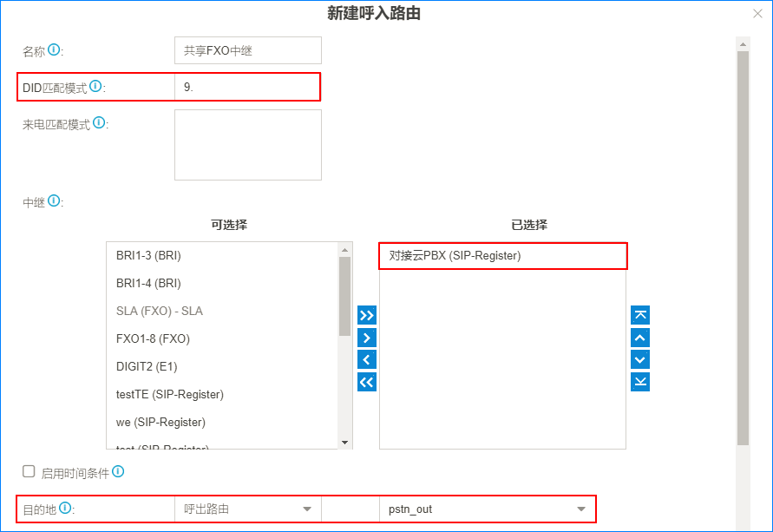773x532 pixels.
Task: Expand the pstn_out route dropdown
Action: click(487, 509)
